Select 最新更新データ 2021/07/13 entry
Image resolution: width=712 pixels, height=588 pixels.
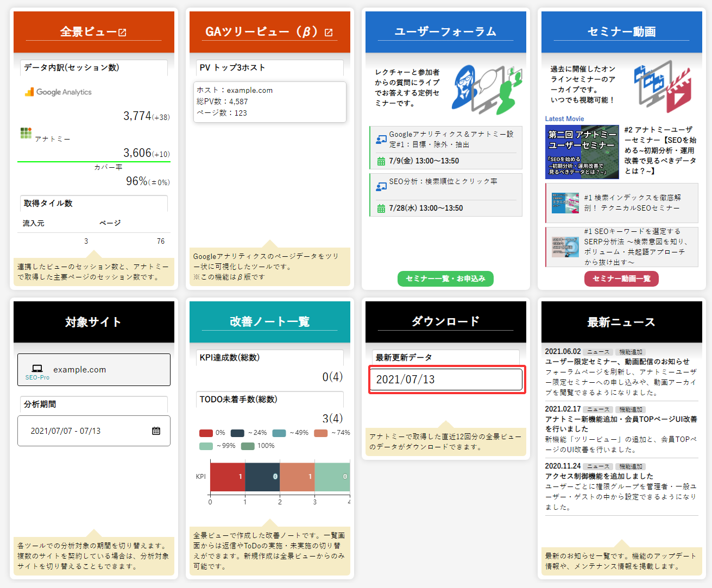point(446,380)
